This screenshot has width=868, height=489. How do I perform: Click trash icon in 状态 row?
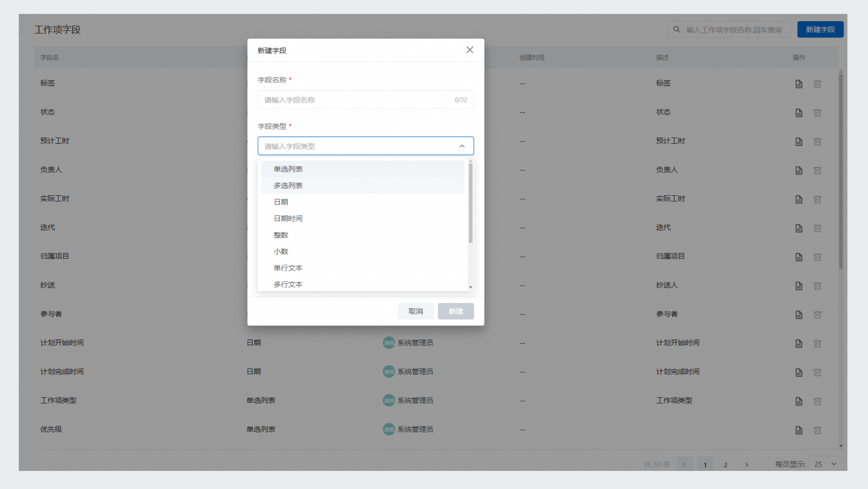tap(817, 113)
